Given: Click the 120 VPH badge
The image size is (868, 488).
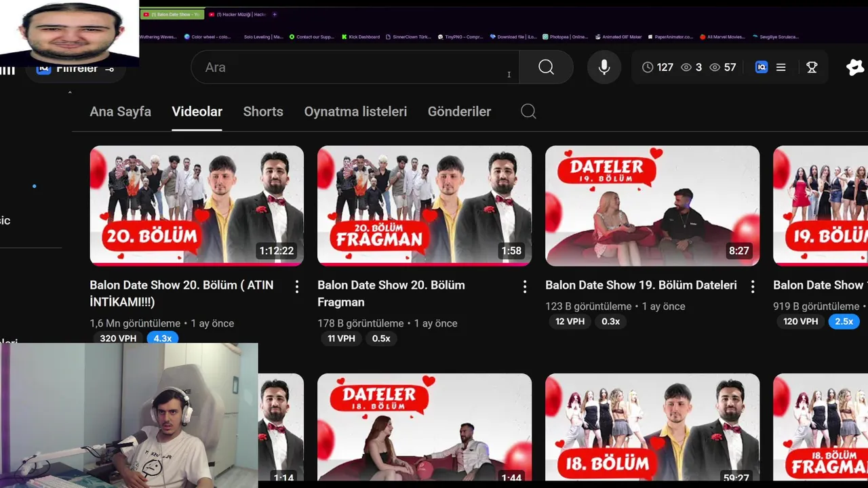Looking at the screenshot, I should coord(800,321).
